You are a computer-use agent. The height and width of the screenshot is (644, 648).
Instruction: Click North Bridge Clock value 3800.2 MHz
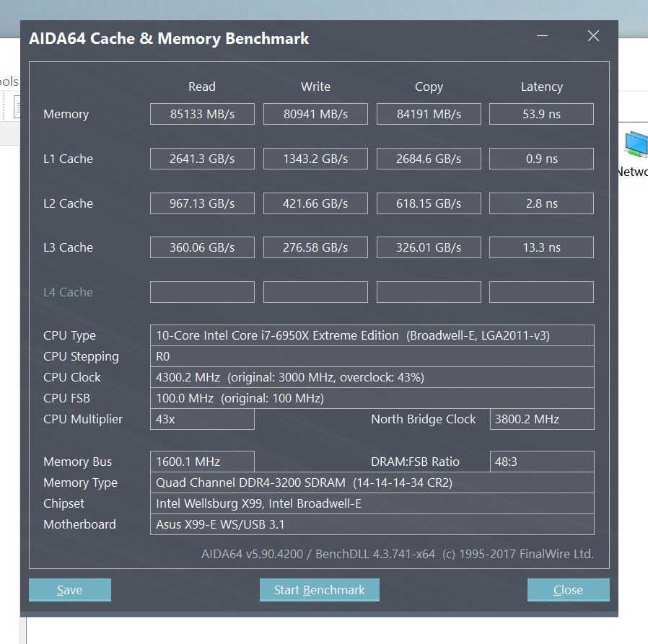coord(542,419)
